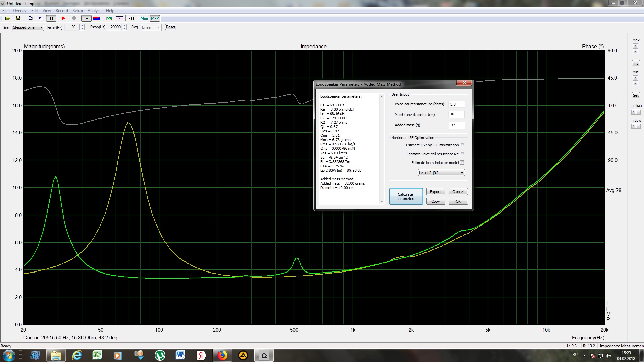Screen dimensions: 644x362
Task: Click the open file folder icon
Action: click(8, 18)
